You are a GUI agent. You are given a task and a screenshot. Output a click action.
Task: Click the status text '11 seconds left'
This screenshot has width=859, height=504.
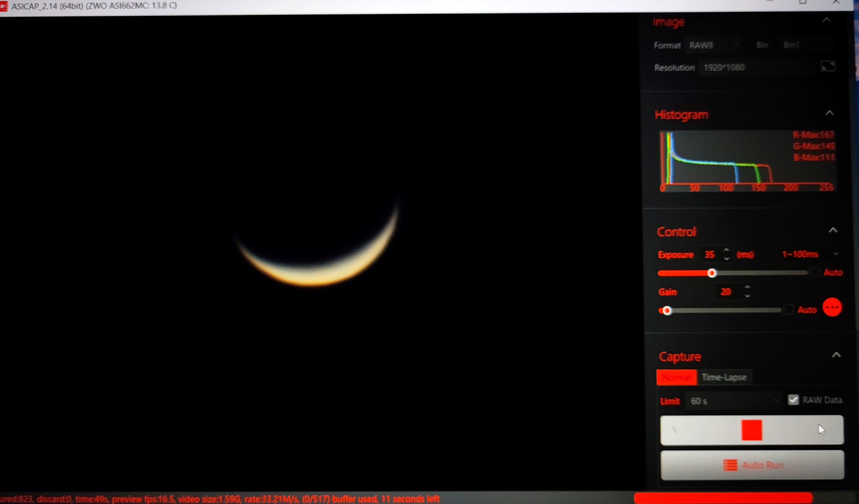coord(410,499)
